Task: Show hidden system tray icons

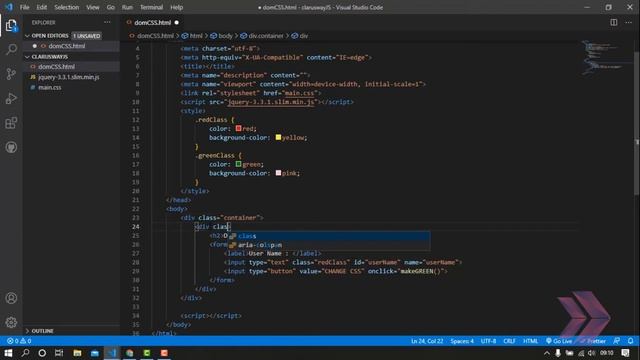Action: [x=547, y=353]
